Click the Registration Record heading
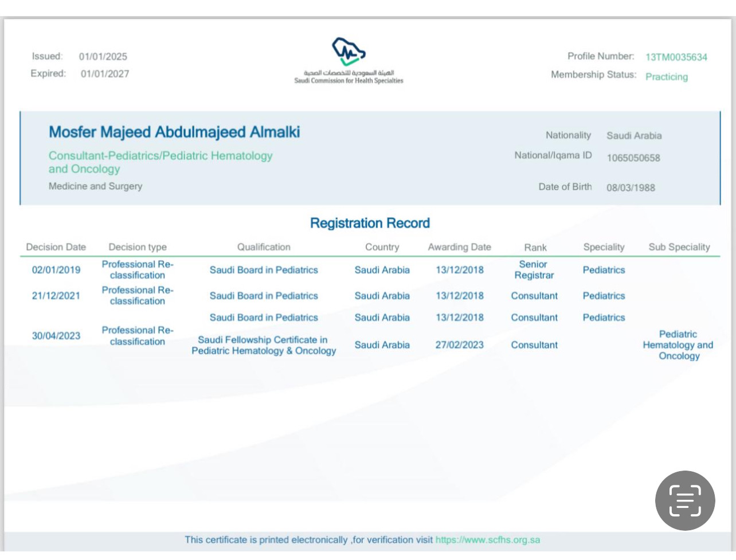736x560 pixels. coord(370,223)
